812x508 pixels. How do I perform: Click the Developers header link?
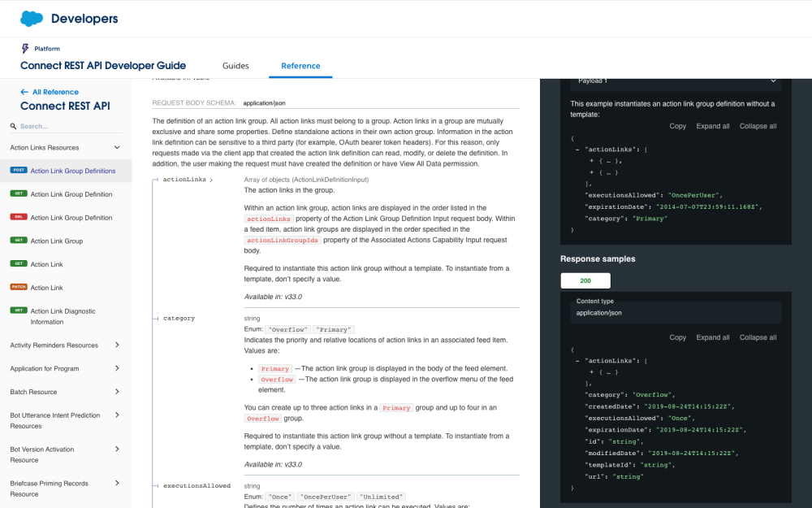point(84,19)
